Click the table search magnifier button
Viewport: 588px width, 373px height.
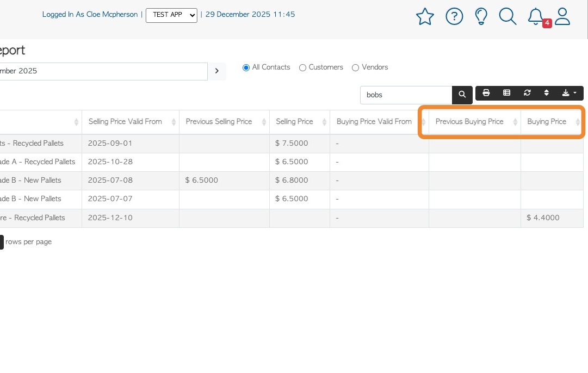pos(462,95)
